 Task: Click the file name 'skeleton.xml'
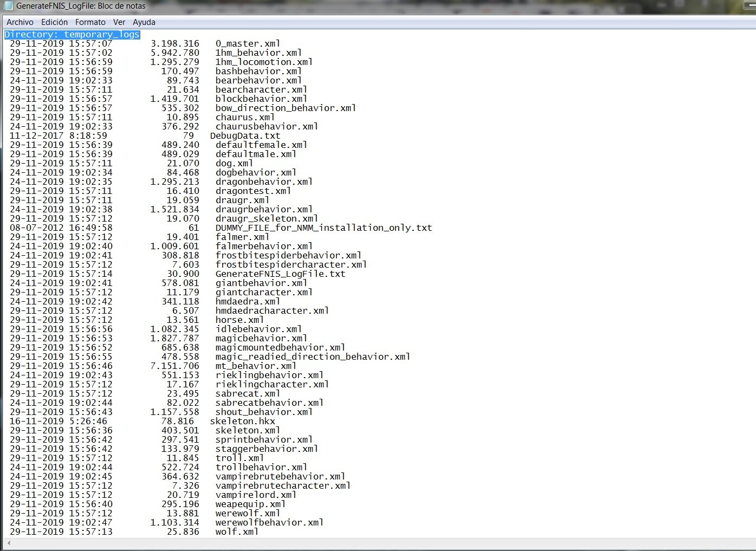click(248, 430)
